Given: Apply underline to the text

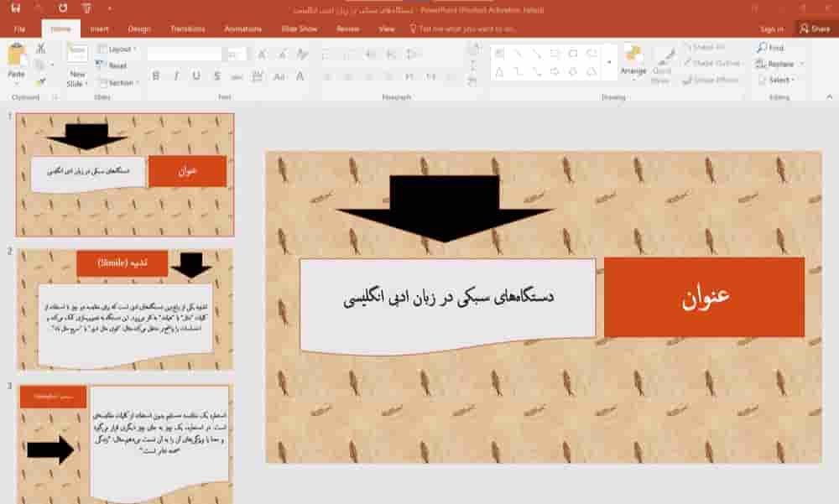Looking at the screenshot, I should (196, 75).
